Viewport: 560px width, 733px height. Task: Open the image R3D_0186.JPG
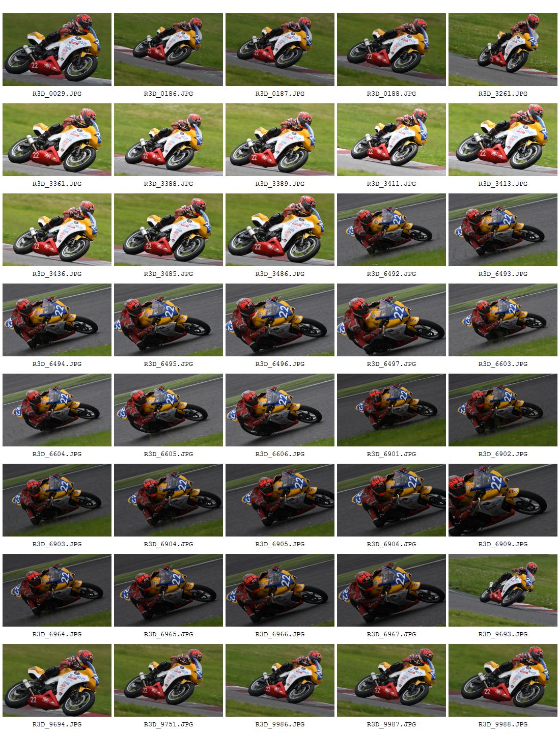coord(169,49)
